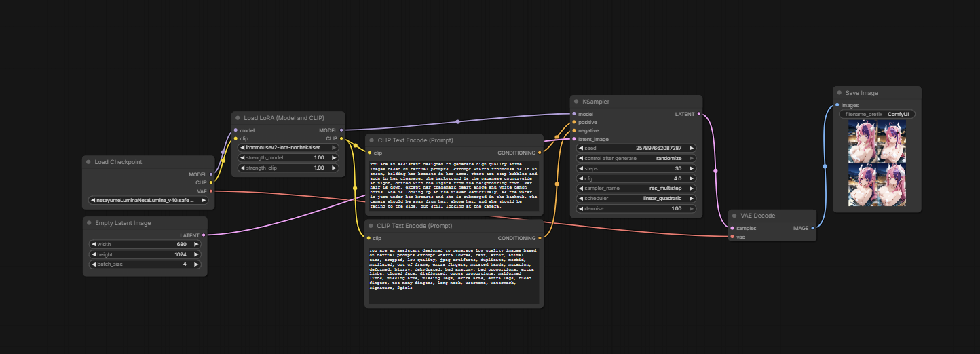This screenshot has height=354, width=980.
Task: Click the MODEL output port on Load LoRA
Action: (341, 130)
